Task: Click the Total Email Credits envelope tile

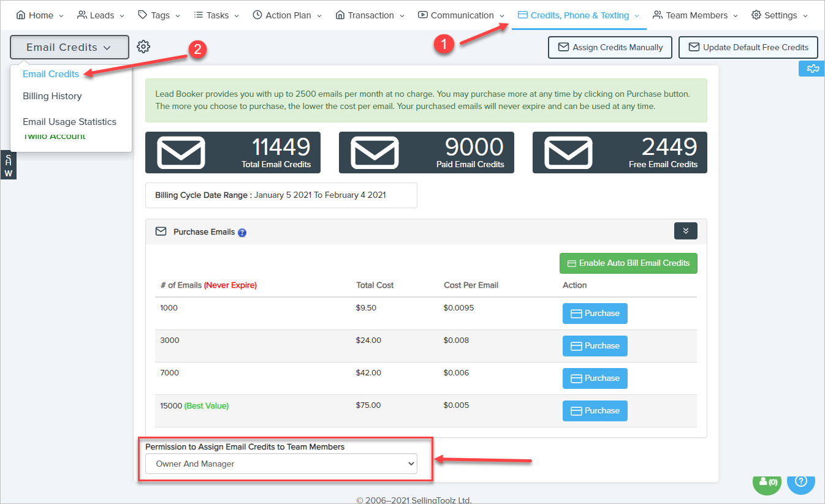Action: [x=232, y=152]
